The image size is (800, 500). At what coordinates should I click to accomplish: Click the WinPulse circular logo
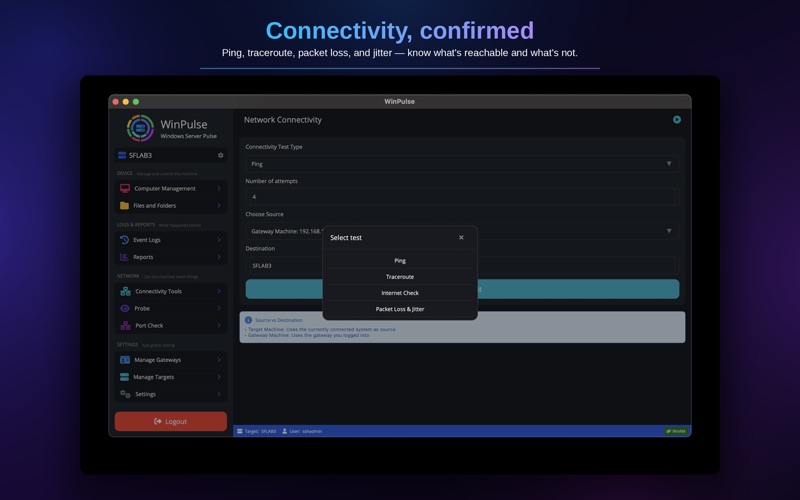tap(140, 128)
